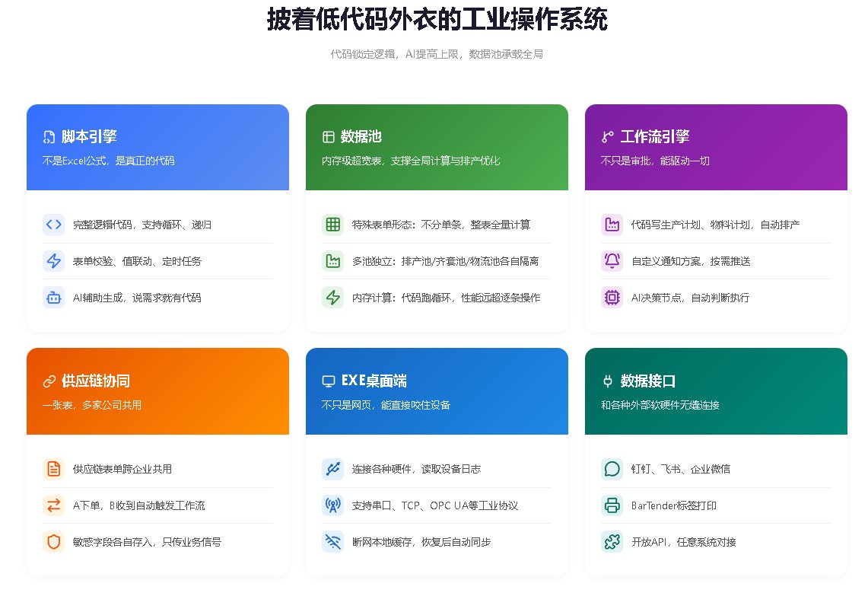Click the text 和各种外部软硬件无缝连接

(660, 405)
